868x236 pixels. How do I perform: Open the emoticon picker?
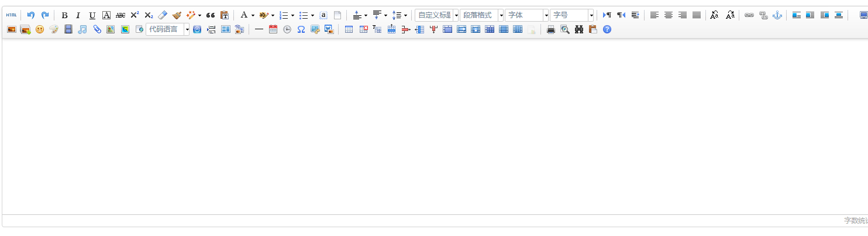pos(40,29)
